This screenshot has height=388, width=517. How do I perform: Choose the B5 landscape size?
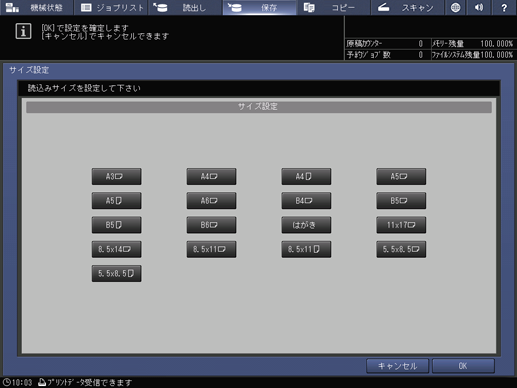click(401, 201)
